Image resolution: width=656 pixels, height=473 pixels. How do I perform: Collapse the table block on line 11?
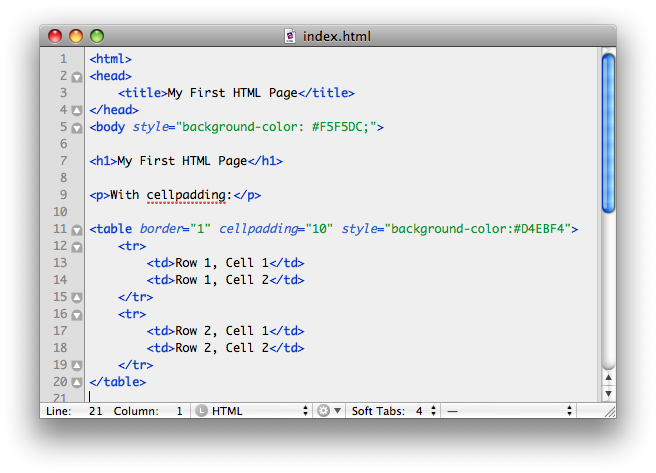point(77,229)
